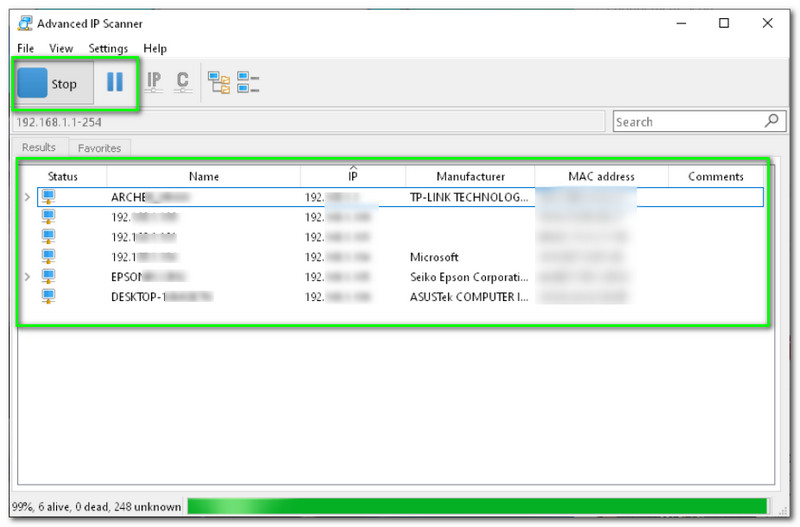
Task: Click the IP subnet toolbar icon
Action: point(154,83)
